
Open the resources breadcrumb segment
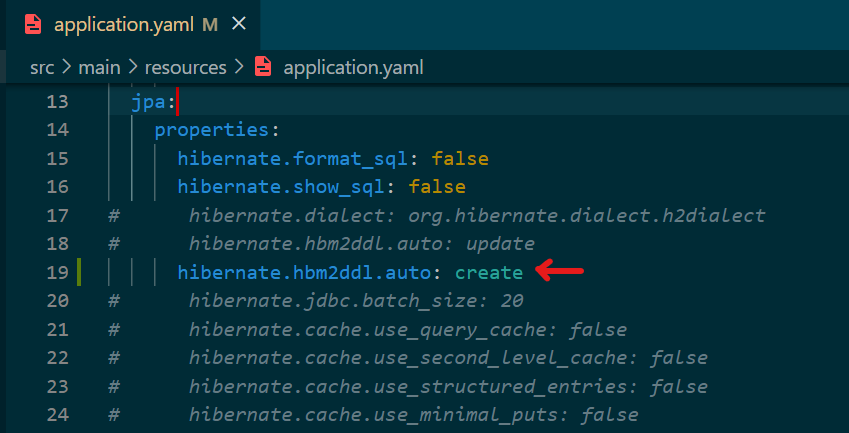pyautogui.click(x=187, y=67)
